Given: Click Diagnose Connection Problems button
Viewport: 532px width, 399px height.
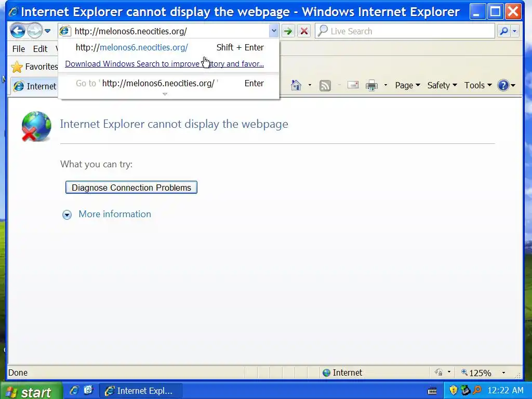Looking at the screenshot, I should click(131, 187).
